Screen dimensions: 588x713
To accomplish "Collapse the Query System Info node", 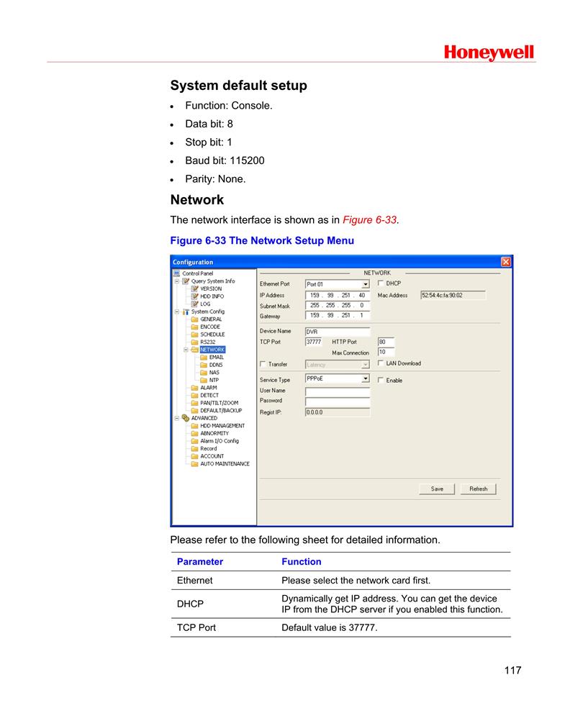I will (177, 281).
